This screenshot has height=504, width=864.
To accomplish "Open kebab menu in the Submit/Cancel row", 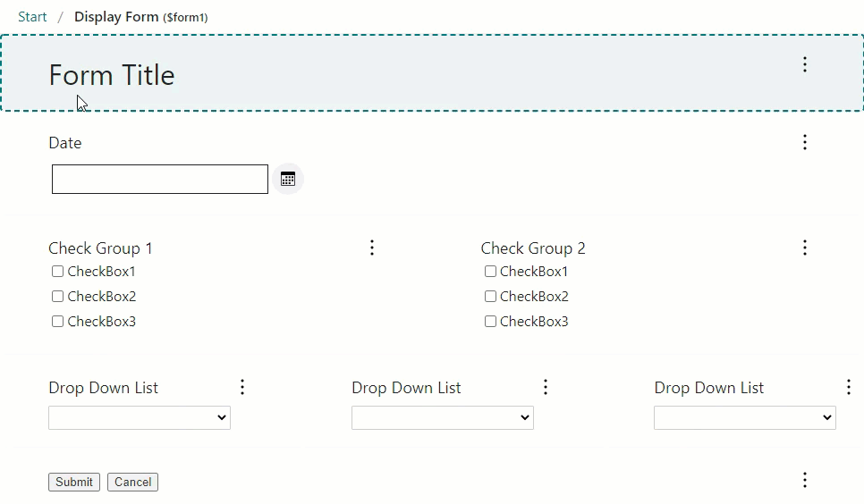I will click(x=805, y=481).
